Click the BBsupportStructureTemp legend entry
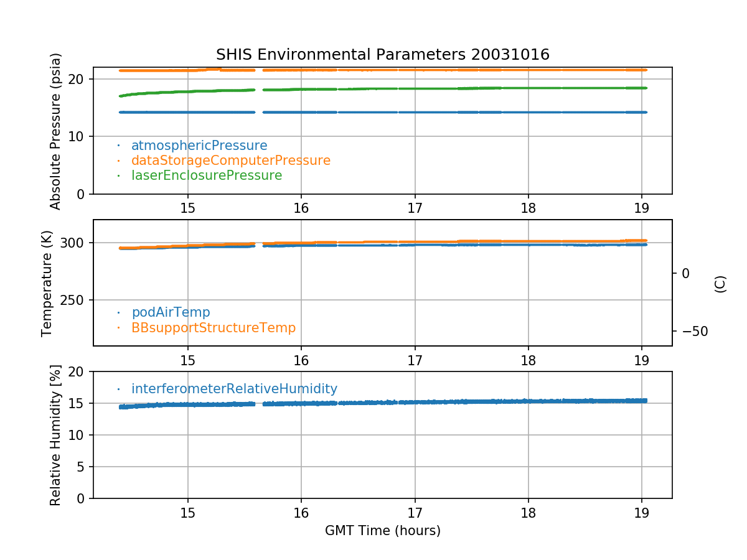This screenshot has height=560, width=747. (213, 327)
